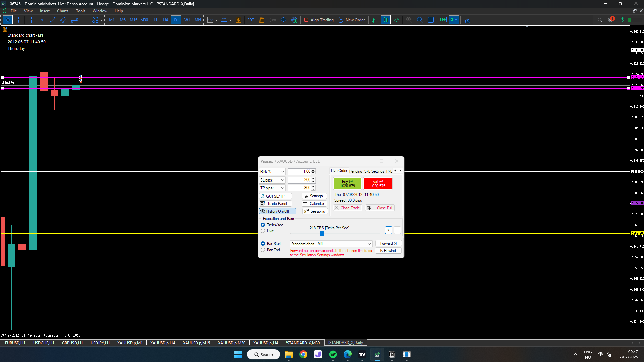Image resolution: width=644 pixels, height=362 pixels.
Task: Activate the crosshair tool
Action: [18, 20]
